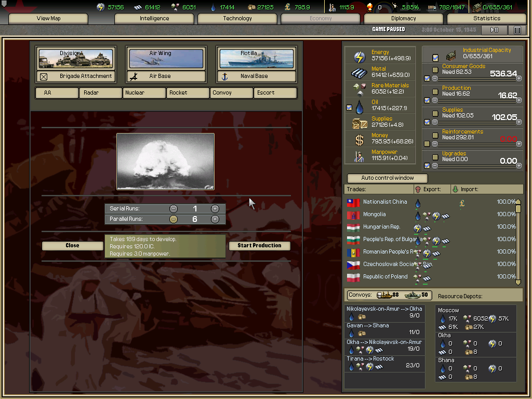This screenshot has width=532, height=399.
Task: Open the Auto control window
Action: (387, 178)
